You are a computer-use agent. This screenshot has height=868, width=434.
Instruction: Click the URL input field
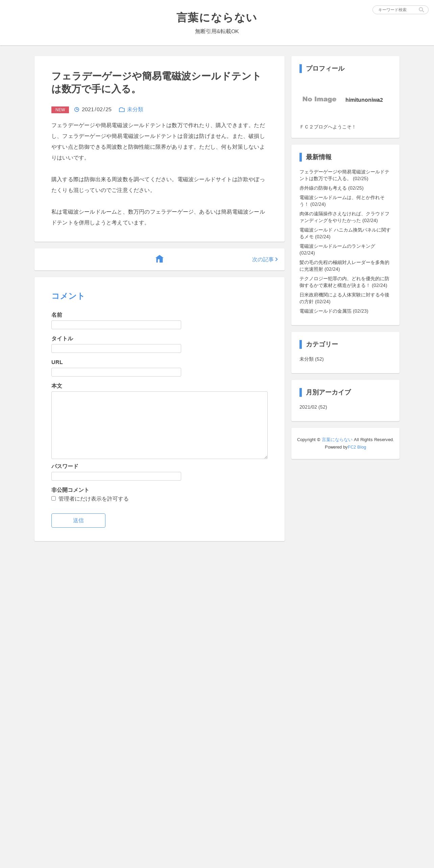116,372
